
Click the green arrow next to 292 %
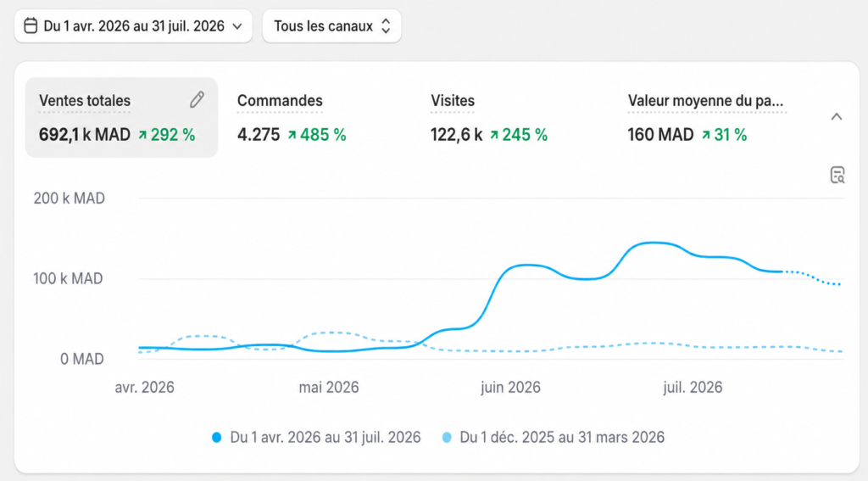click(142, 135)
